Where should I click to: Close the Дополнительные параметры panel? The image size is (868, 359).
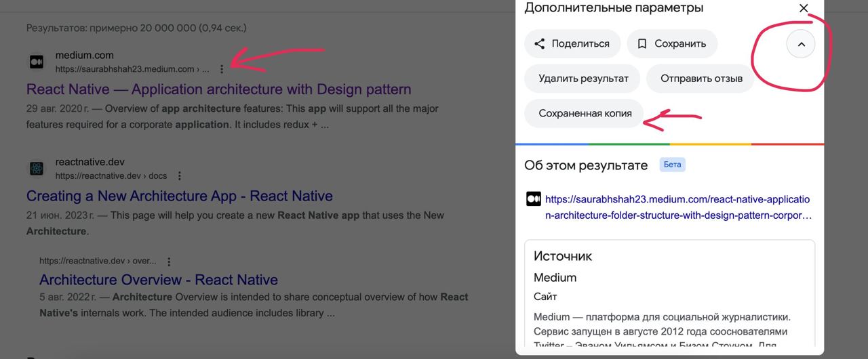click(804, 8)
